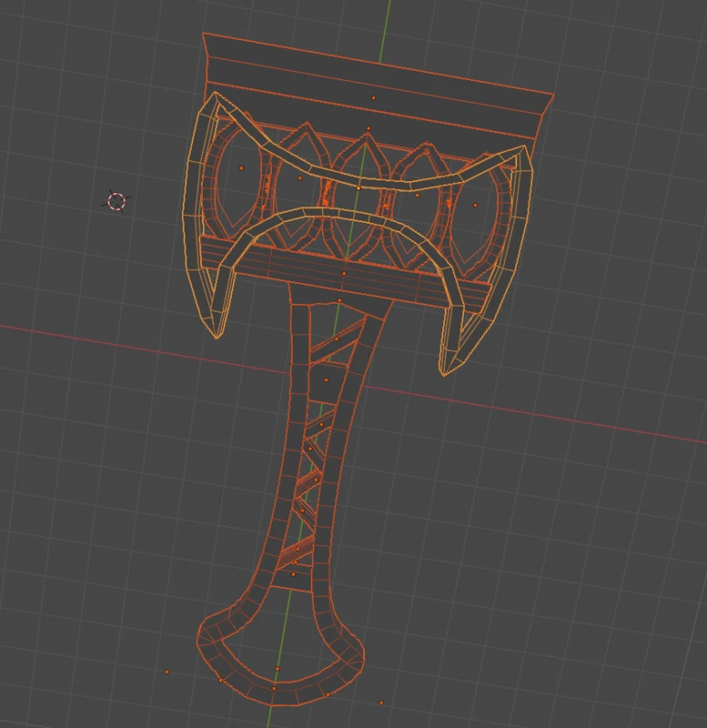This screenshot has width=707, height=728.
Task: Click the red-white 3D cursor
Action: pos(116,201)
